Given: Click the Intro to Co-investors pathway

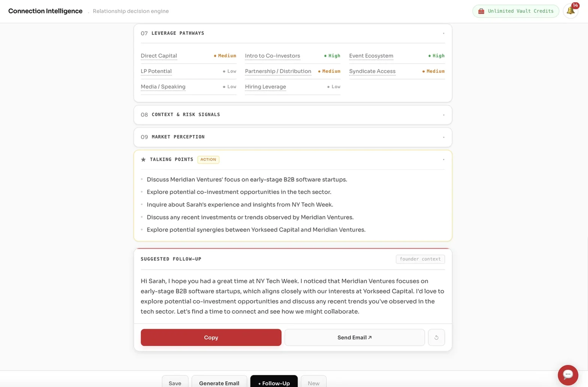Looking at the screenshot, I should [272, 56].
